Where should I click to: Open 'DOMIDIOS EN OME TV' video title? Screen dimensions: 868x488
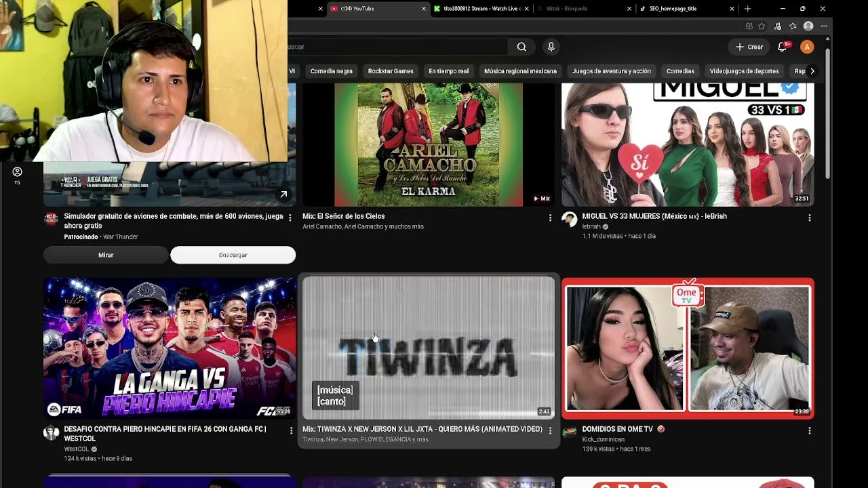(623, 429)
